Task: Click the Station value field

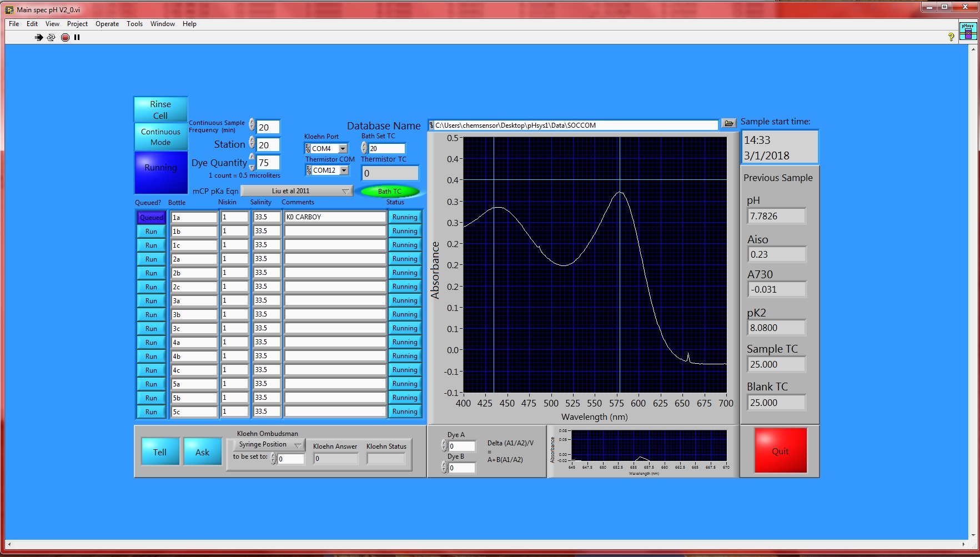Action: coord(268,144)
